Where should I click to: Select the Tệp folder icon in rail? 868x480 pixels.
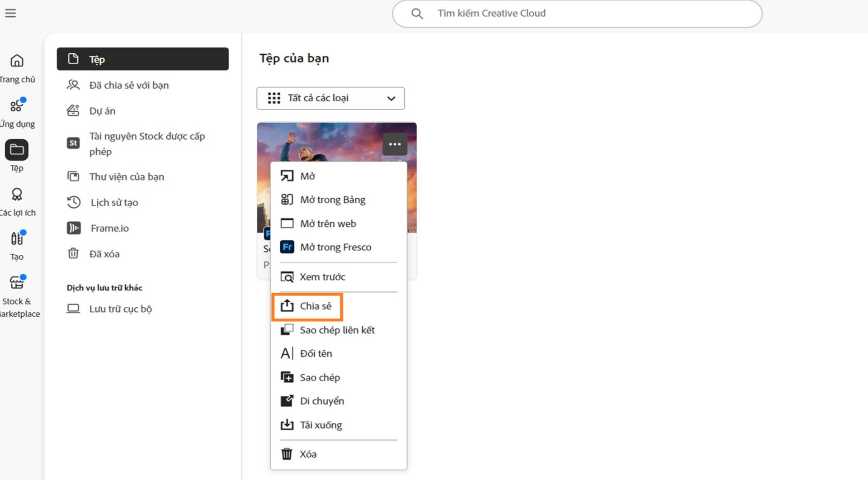pyautogui.click(x=17, y=150)
